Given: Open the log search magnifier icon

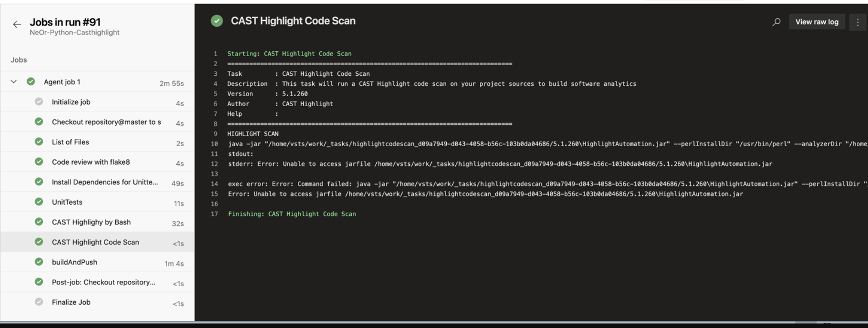Looking at the screenshot, I should pos(776,22).
